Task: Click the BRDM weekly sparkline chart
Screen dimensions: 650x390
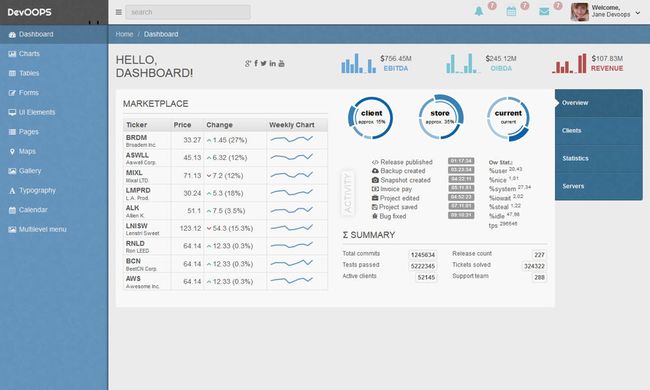Action: pos(291,140)
